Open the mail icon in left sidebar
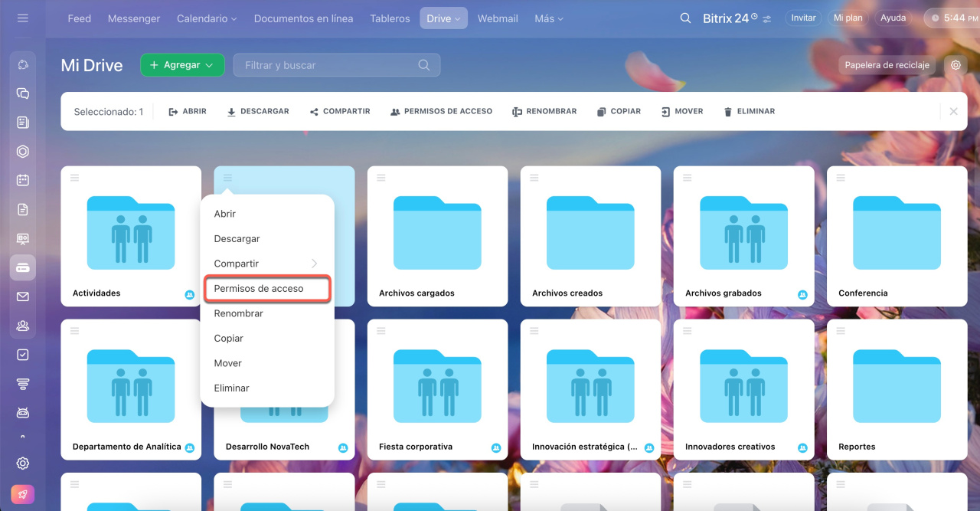This screenshot has height=511, width=980. [x=23, y=296]
